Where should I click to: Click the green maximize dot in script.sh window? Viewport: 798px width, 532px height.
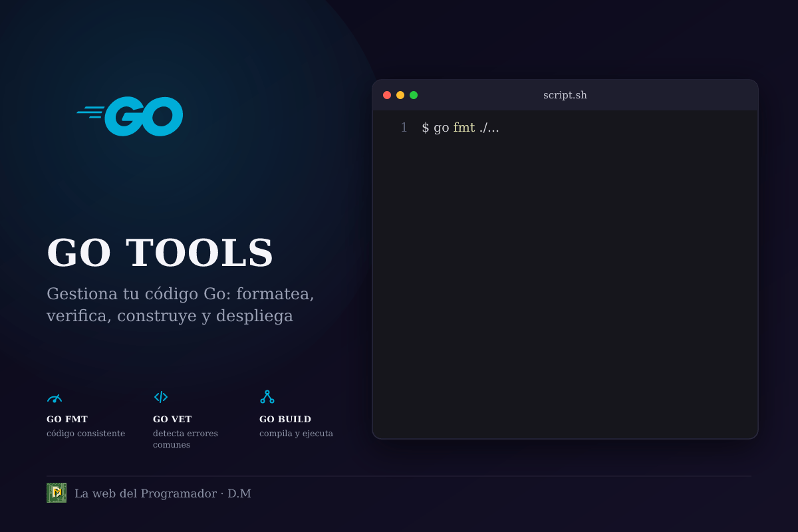(x=414, y=95)
